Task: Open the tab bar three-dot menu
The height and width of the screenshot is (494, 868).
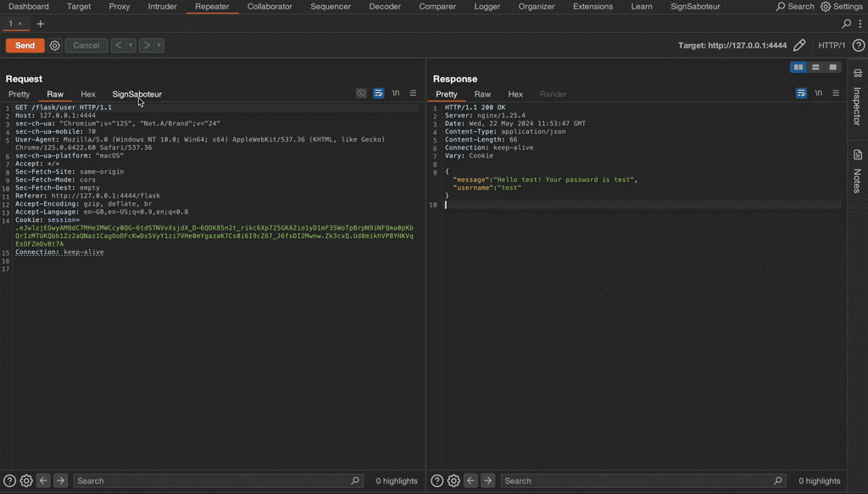Action: (x=860, y=24)
